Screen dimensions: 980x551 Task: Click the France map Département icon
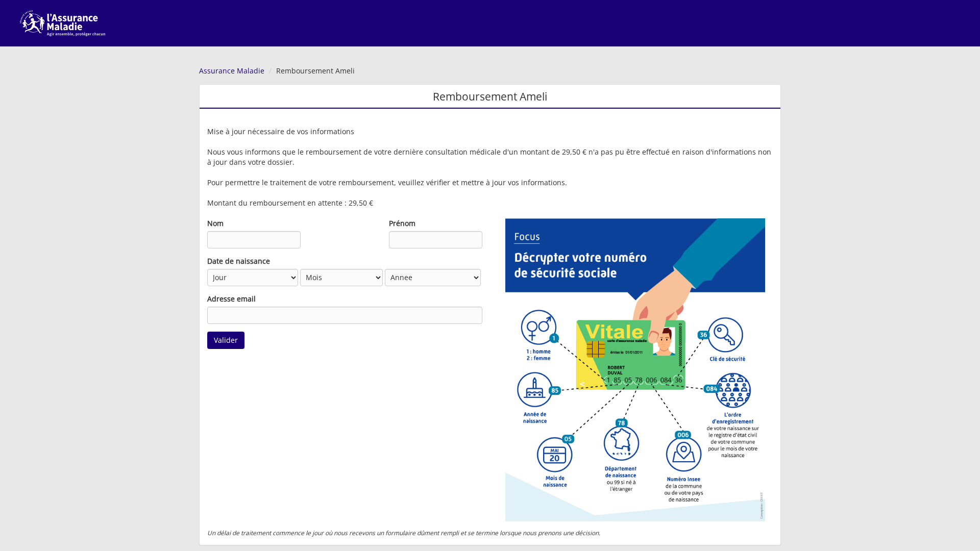tap(621, 443)
